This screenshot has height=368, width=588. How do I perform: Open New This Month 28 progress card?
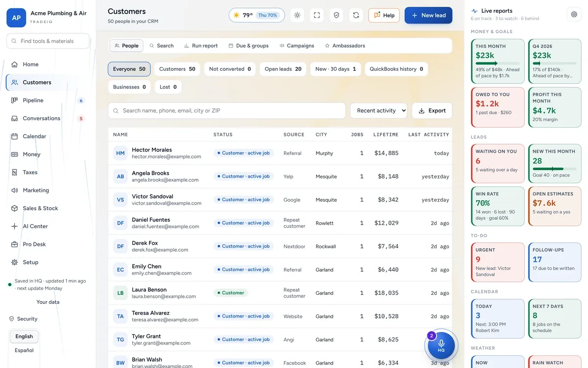point(555,163)
